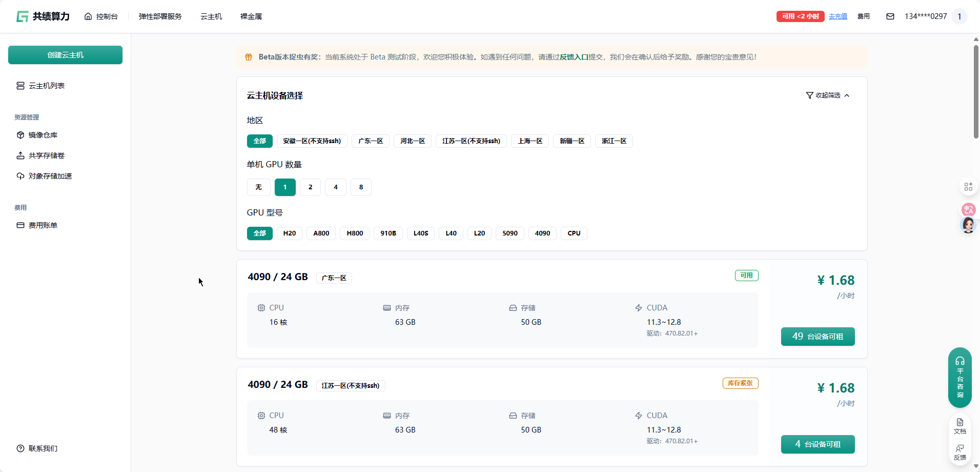This screenshot has width=980, height=472.
Task: Click the pink translate floating icon
Action: [x=968, y=209]
